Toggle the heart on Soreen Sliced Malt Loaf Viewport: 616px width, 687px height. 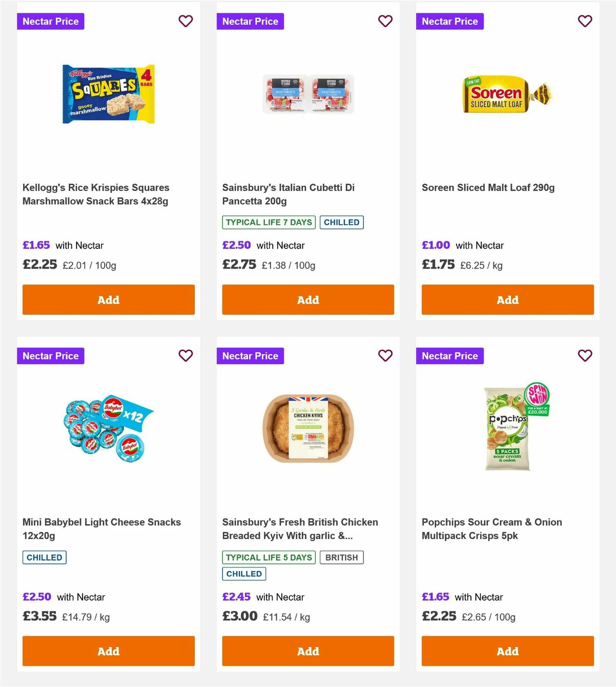585,22
